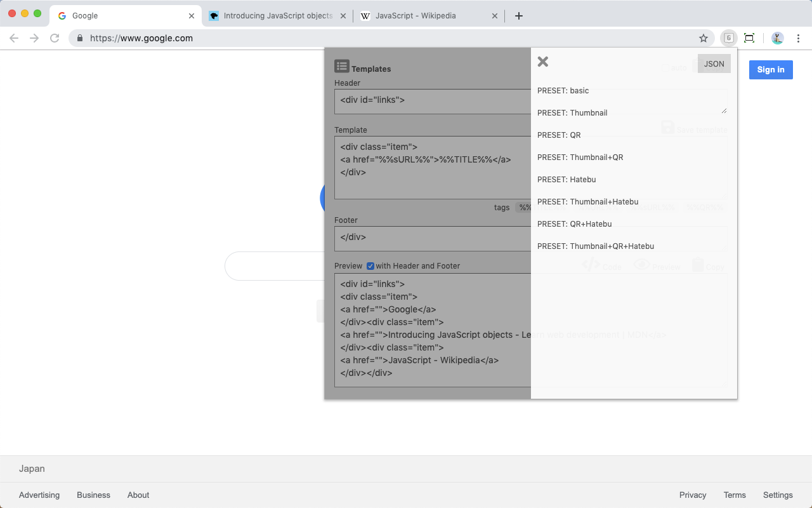Open the Privacy footer link

tap(693, 495)
